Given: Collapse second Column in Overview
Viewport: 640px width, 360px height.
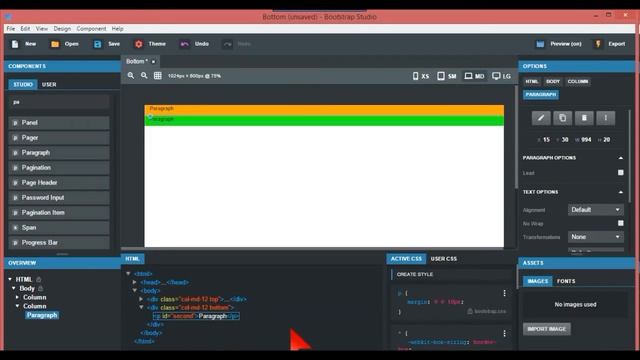Looking at the screenshot, I should point(18,306).
